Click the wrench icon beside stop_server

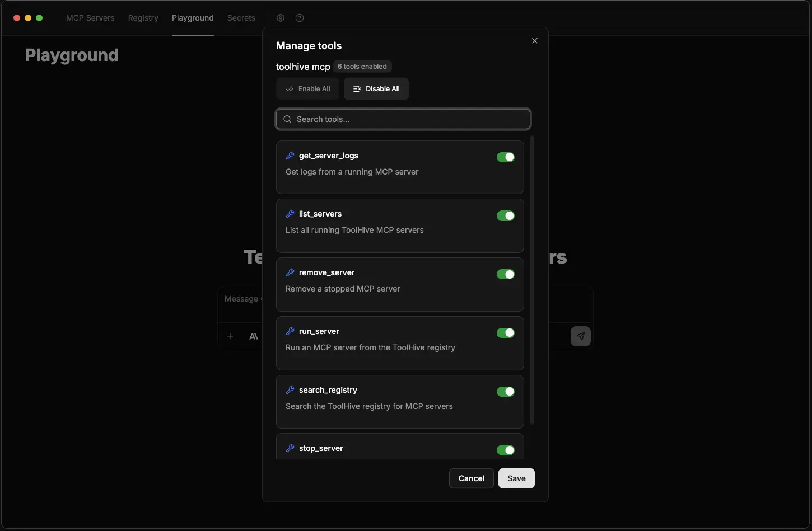tap(290, 448)
